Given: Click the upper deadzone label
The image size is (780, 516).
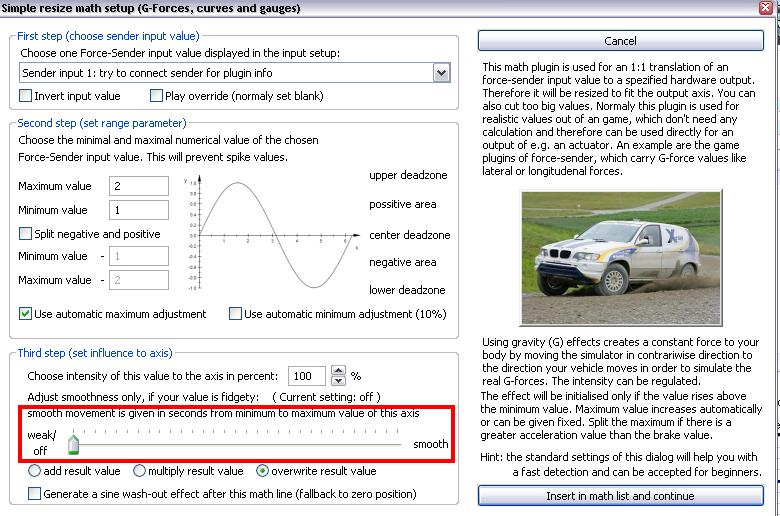Looking at the screenshot, I should click(x=408, y=175).
